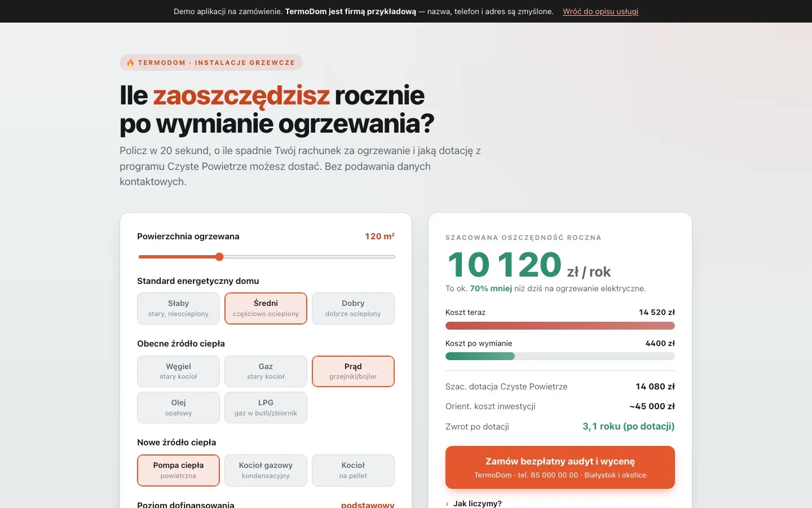Viewport: 812px width, 508px height.
Task: Click the 70% mniej text
Action: pos(491,288)
